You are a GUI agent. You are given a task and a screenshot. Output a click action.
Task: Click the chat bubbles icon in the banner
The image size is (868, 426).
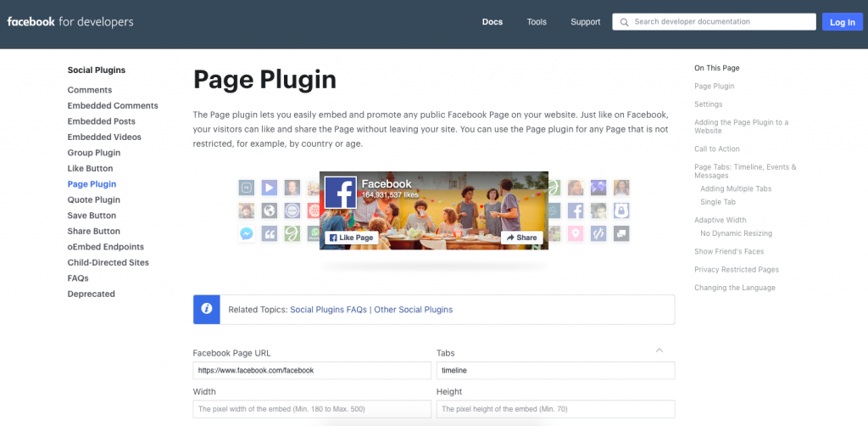621,233
